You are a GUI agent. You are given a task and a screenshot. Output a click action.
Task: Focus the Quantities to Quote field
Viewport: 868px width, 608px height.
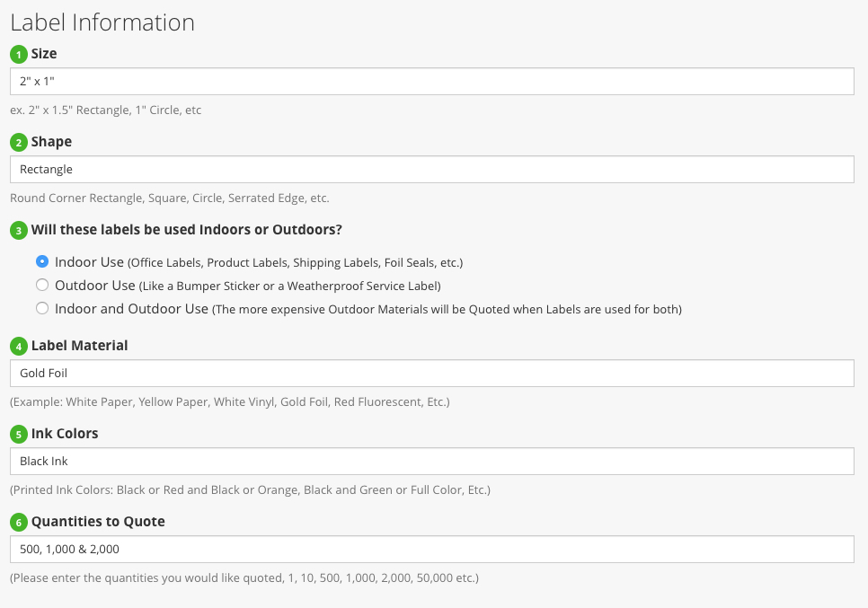[x=431, y=550]
